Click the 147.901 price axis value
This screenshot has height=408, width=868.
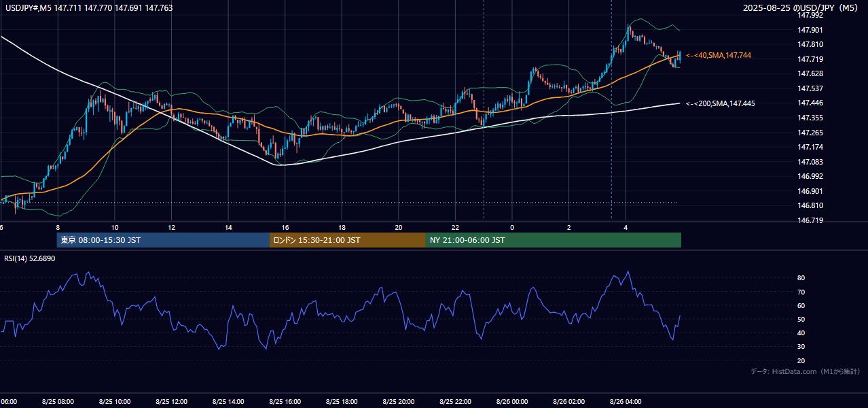pos(811,30)
